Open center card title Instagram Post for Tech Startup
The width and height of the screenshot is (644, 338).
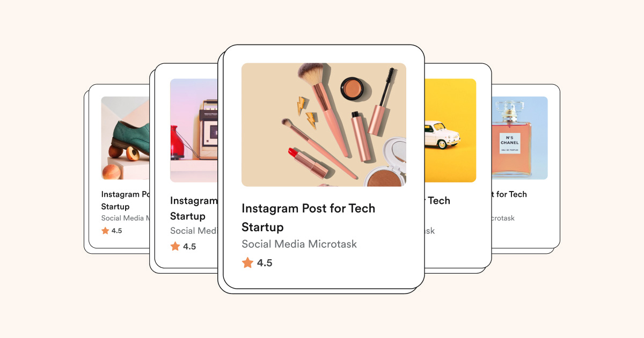click(309, 217)
